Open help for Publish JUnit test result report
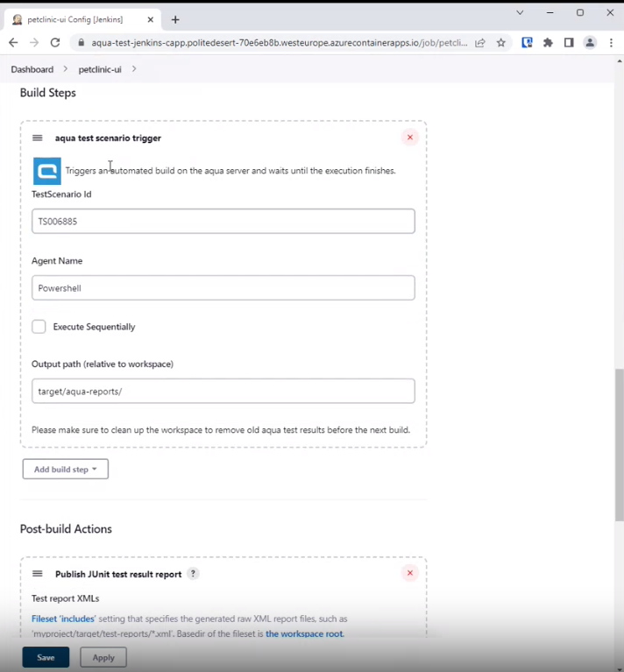 tap(194, 574)
